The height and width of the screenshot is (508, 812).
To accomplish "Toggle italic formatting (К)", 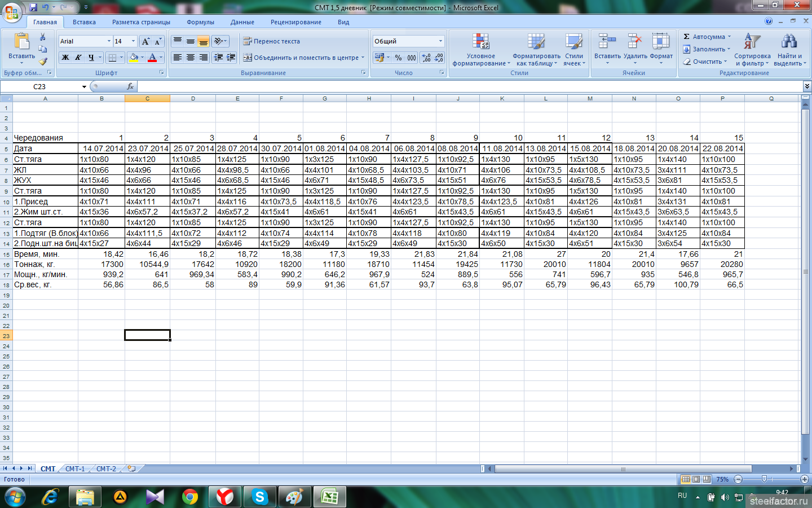I will click(x=78, y=58).
